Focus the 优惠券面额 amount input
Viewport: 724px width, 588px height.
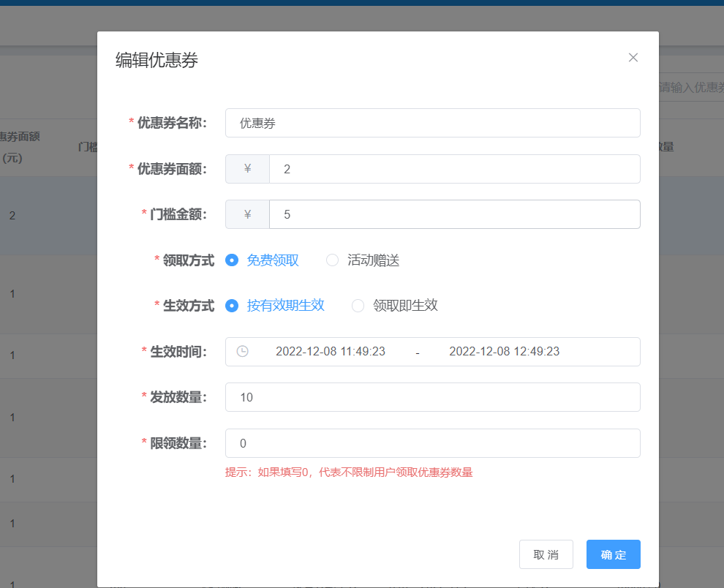coord(455,169)
